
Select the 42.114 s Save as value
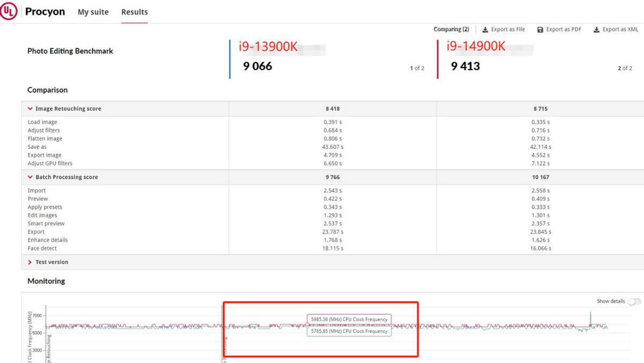540,147
